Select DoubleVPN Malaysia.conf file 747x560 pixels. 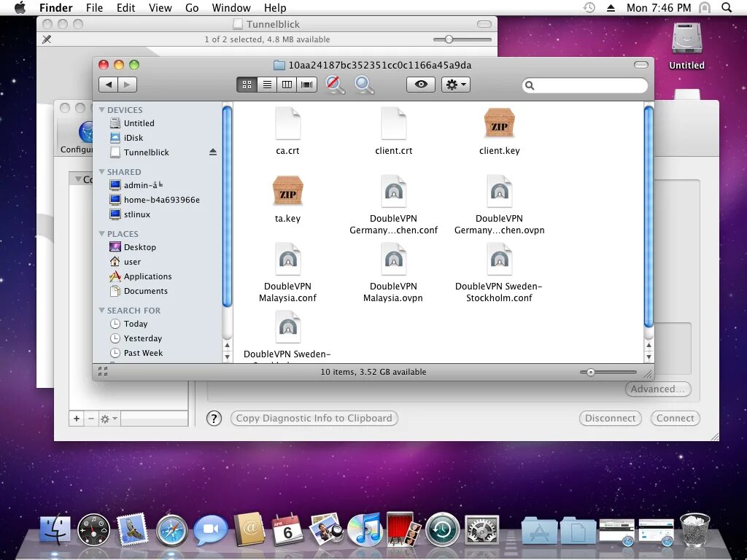[x=287, y=259]
